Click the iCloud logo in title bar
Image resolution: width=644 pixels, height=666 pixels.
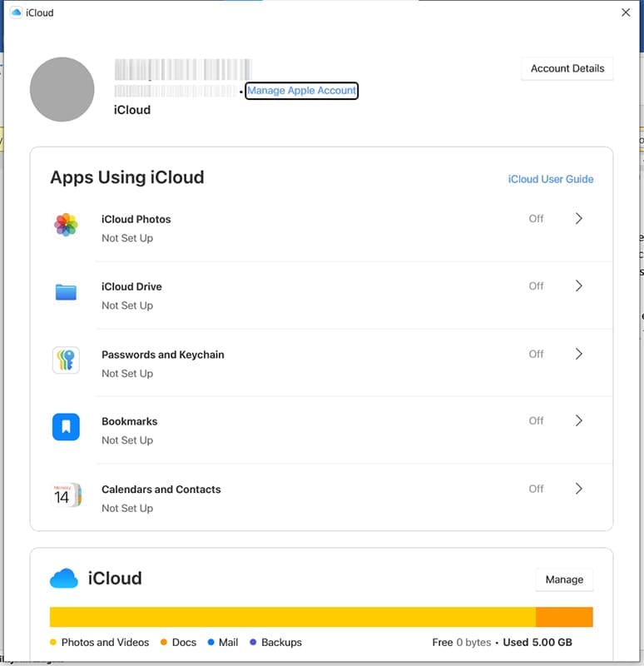16,12
